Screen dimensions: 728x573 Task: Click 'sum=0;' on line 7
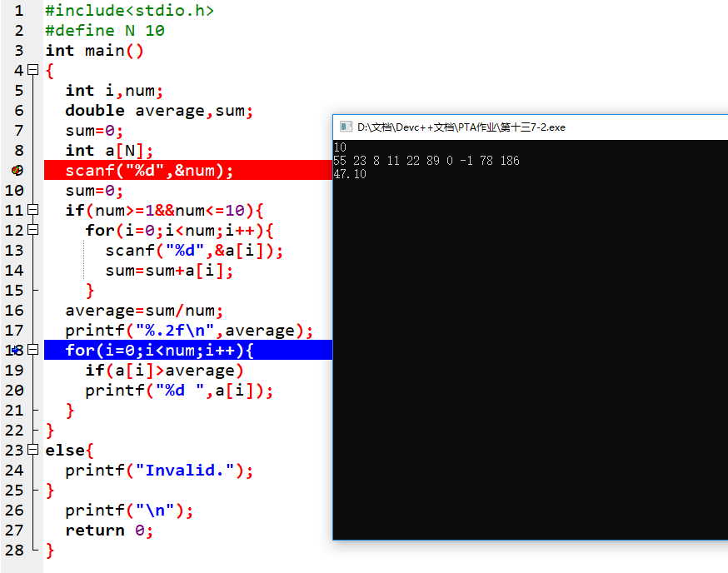[94, 130]
